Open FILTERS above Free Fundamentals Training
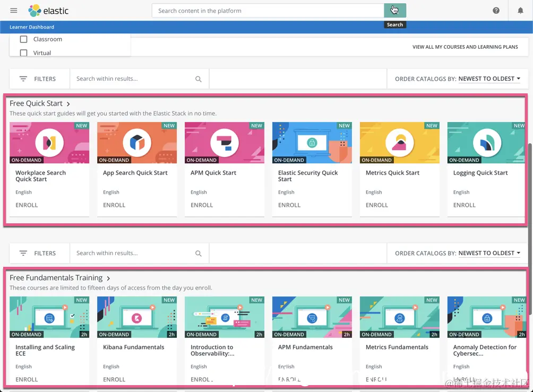Image resolution: width=533 pixels, height=392 pixels. click(39, 253)
